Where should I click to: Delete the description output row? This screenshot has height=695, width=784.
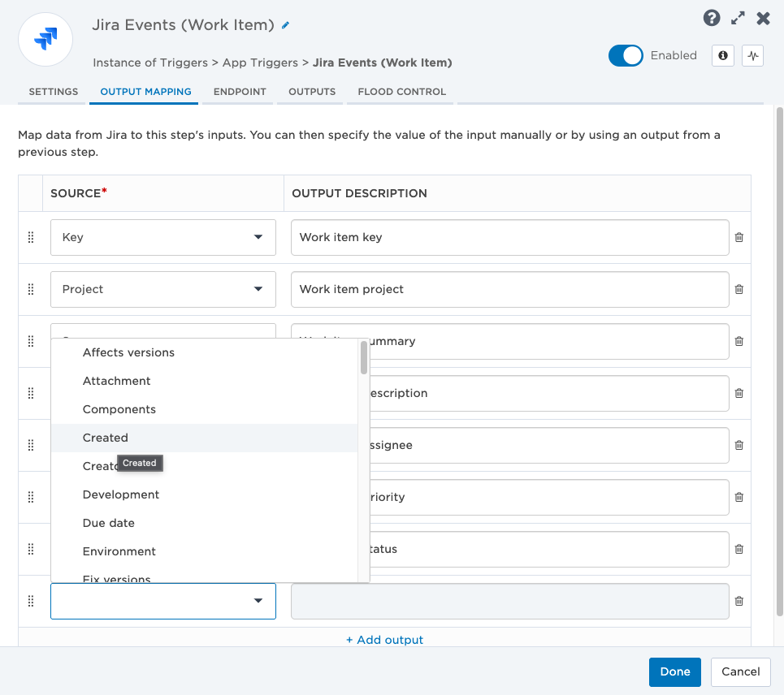739,393
